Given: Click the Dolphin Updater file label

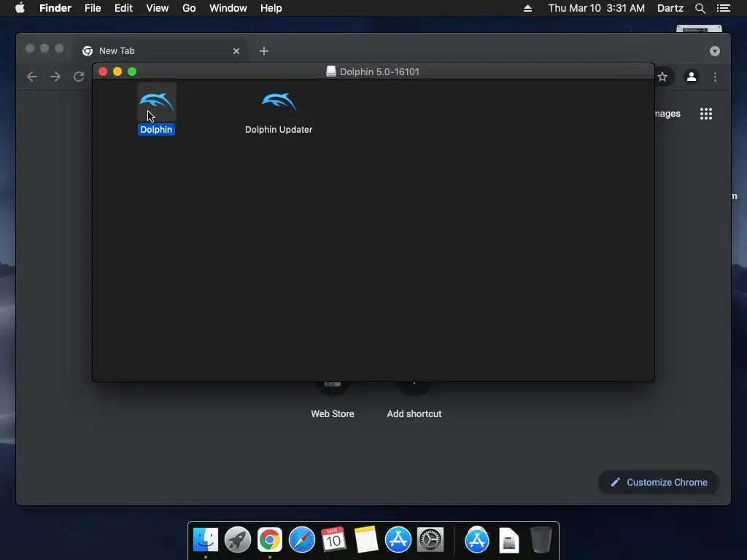Looking at the screenshot, I should (x=279, y=130).
